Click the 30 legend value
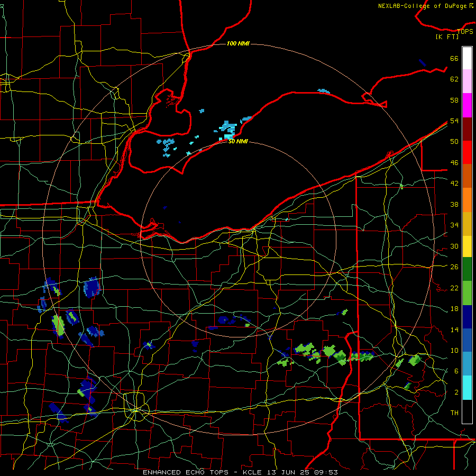The height and width of the screenshot is (476, 476). point(454,246)
